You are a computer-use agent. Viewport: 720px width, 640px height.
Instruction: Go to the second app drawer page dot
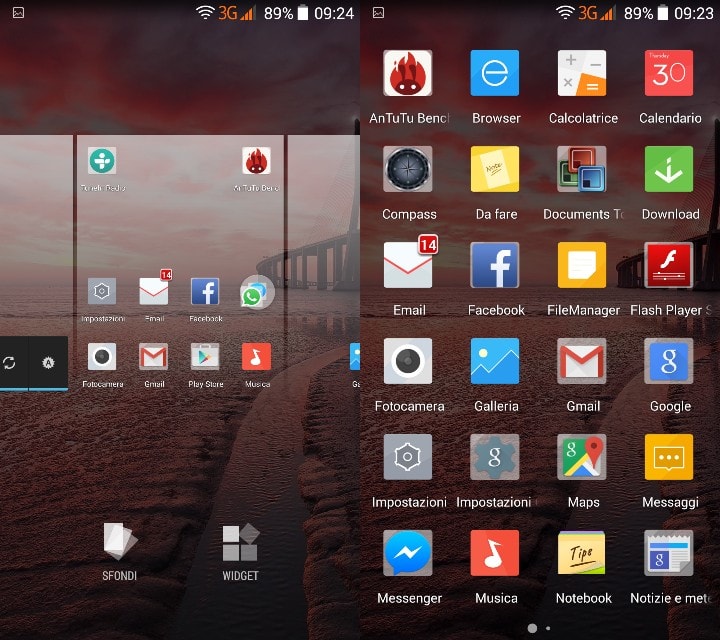[548, 628]
